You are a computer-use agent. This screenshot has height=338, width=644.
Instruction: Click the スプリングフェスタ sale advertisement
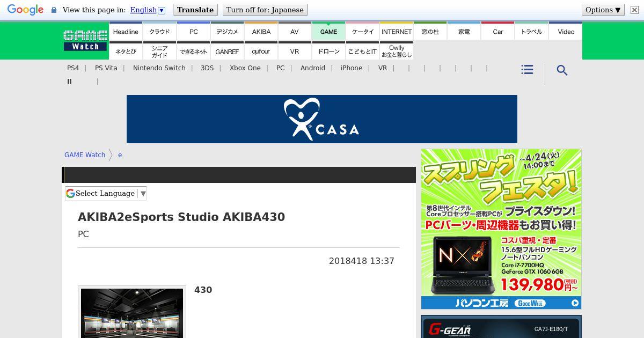coord(501,229)
